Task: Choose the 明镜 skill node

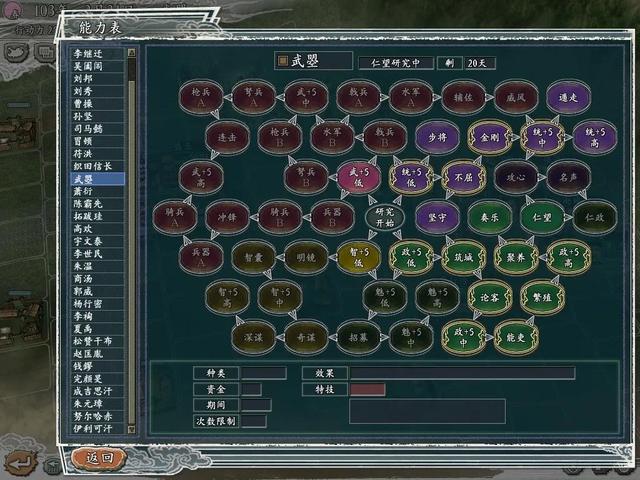Action: point(306,257)
